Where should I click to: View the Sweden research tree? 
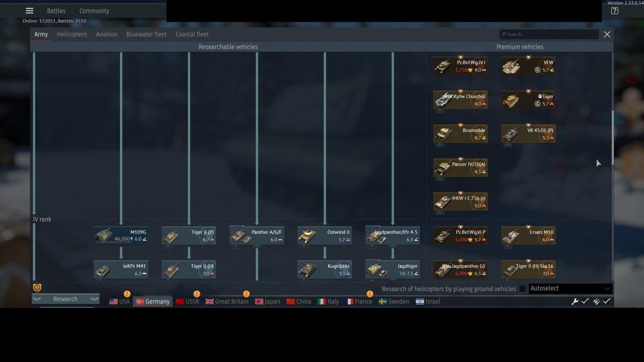point(394,302)
